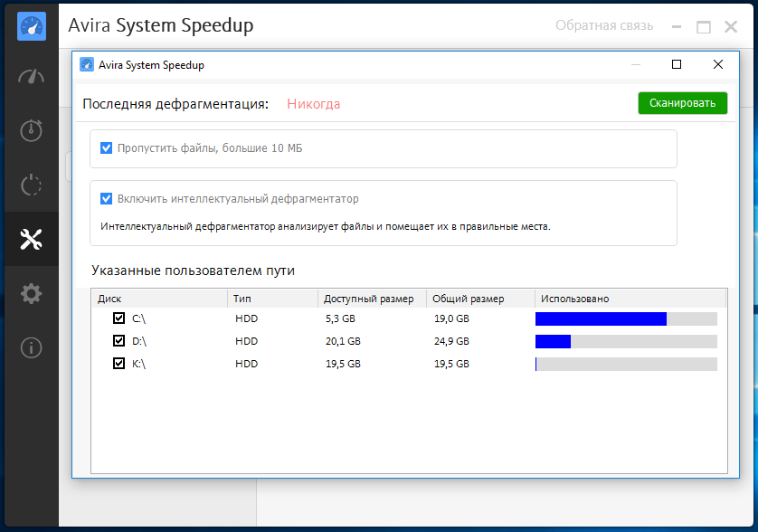
Task: Maximize the main Avira System Speedup window
Action: 704,26
